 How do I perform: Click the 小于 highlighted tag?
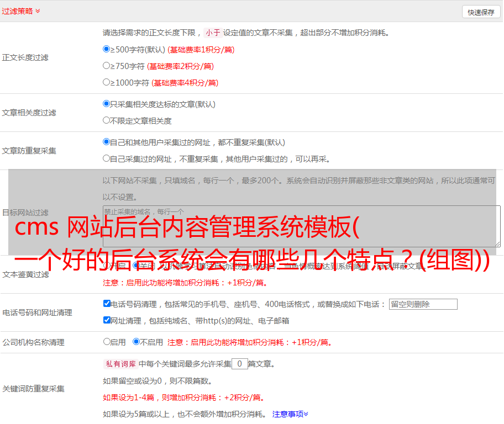213,33
